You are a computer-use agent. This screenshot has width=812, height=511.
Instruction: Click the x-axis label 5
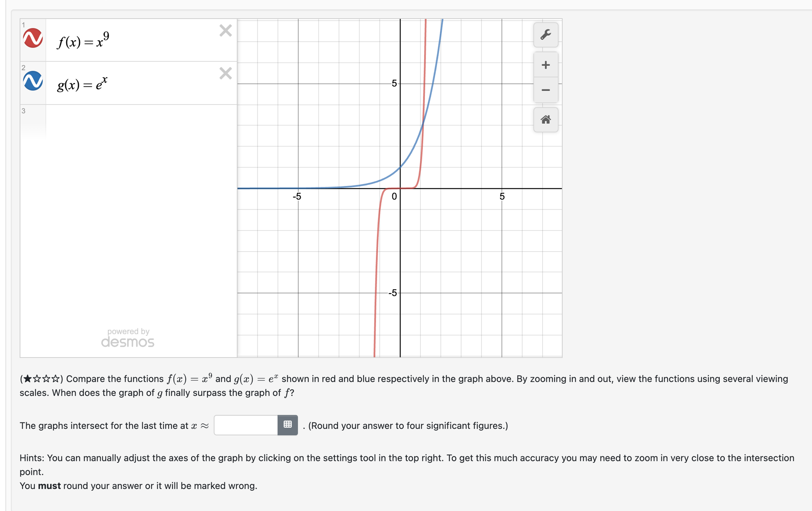tap(502, 196)
